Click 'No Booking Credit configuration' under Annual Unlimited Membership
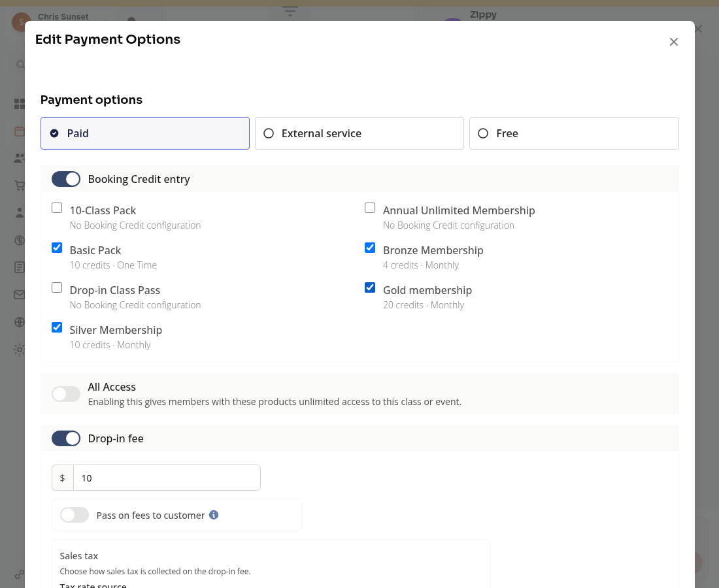The height and width of the screenshot is (588, 719). (448, 225)
